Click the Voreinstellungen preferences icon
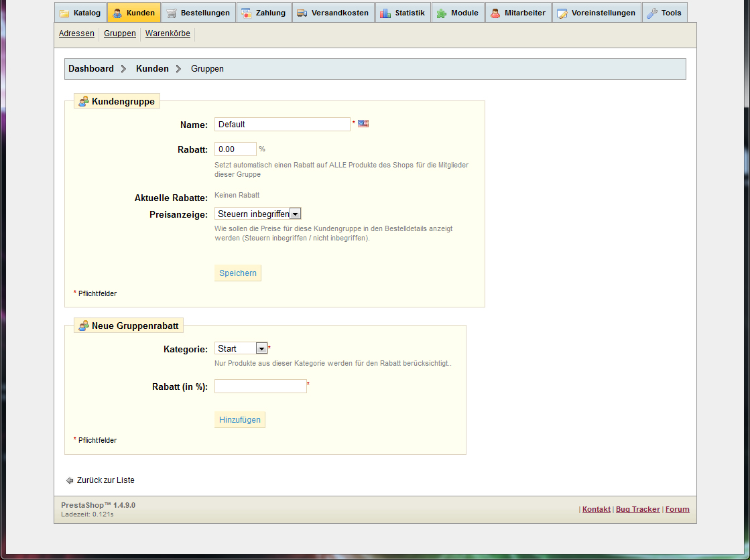Viewport: 750px width, 560px height. (562, 13)
